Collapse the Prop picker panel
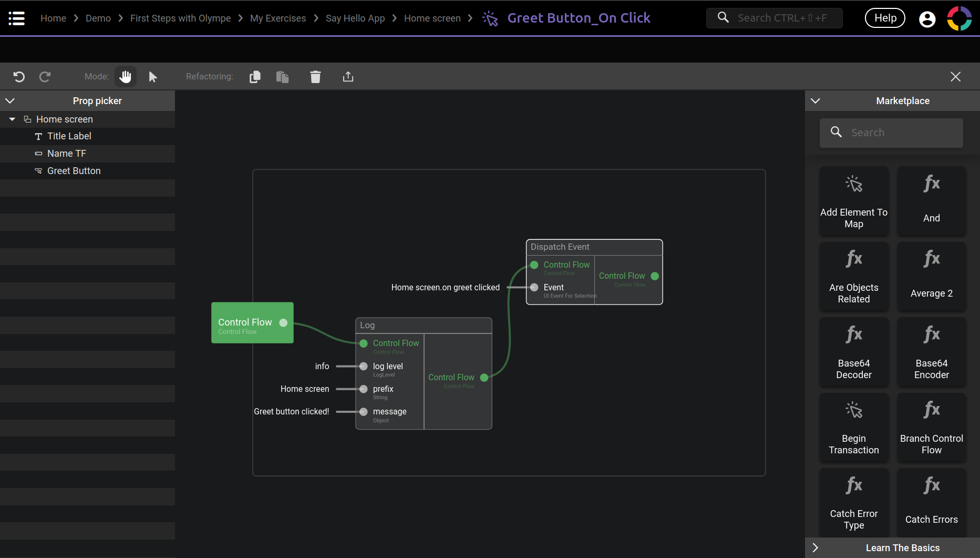Viewport: 980px width, 558px height. click(x=10, y=100)
